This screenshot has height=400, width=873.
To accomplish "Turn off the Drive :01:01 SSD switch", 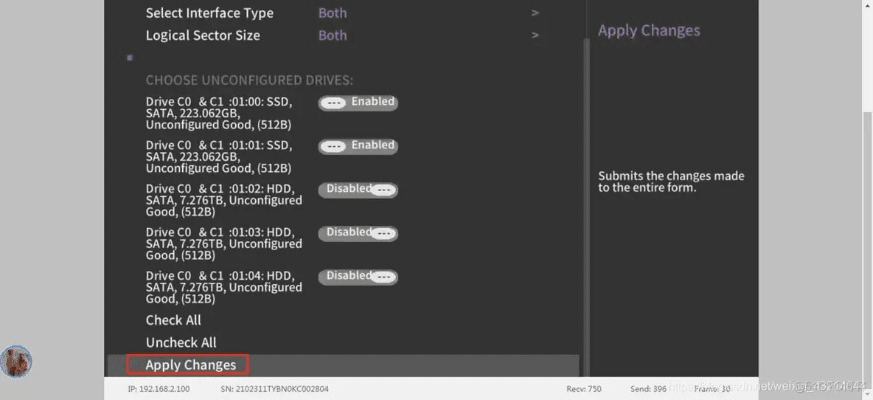I will (x=357, y=146).
